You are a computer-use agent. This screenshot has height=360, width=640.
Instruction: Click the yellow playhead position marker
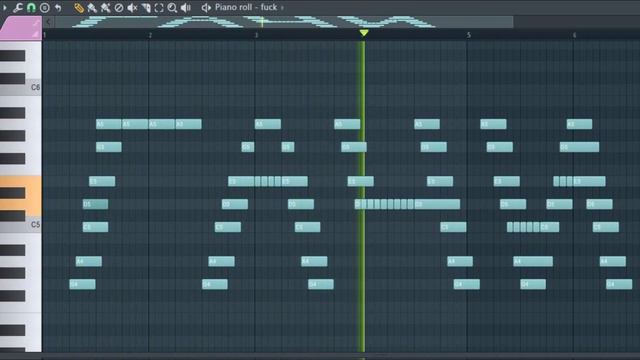point(364,33)
